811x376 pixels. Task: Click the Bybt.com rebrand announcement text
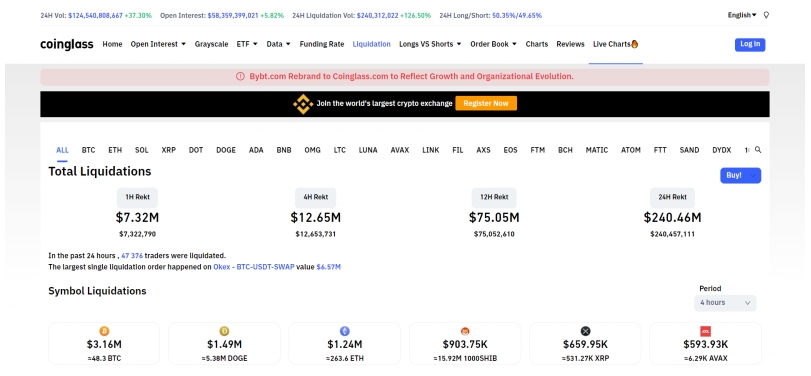(x=412, y=77)
